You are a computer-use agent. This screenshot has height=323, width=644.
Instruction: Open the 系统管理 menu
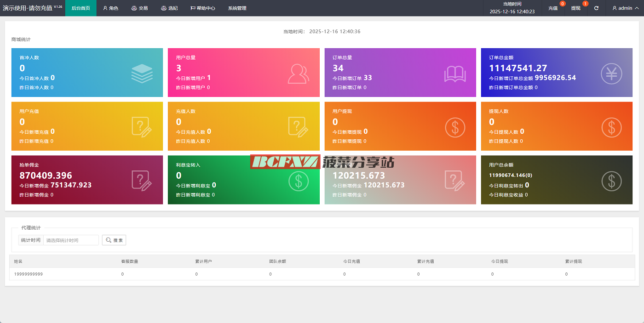[237, 8]
